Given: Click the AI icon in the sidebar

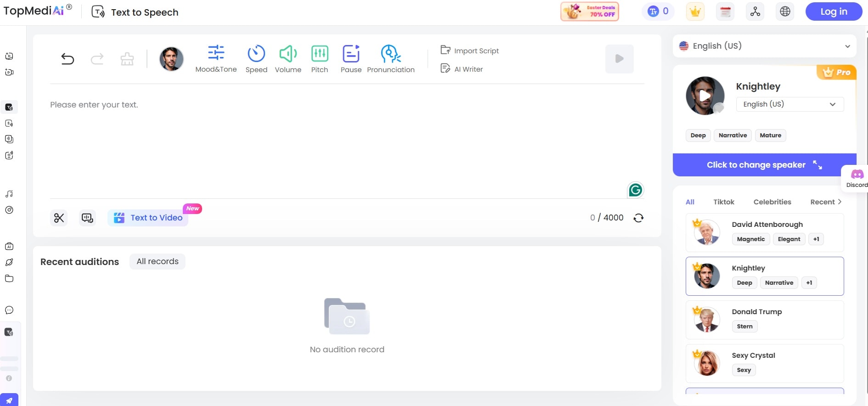Looking at the screenshot, I should point(9,246).
